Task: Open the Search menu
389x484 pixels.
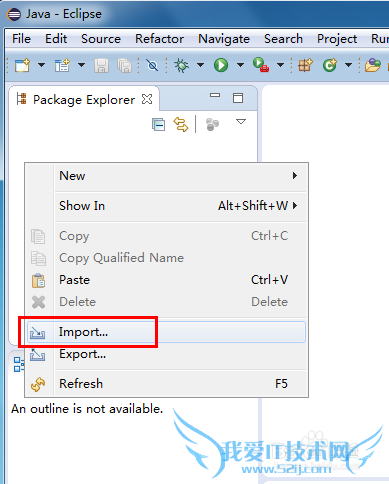Action: (283, 39)
